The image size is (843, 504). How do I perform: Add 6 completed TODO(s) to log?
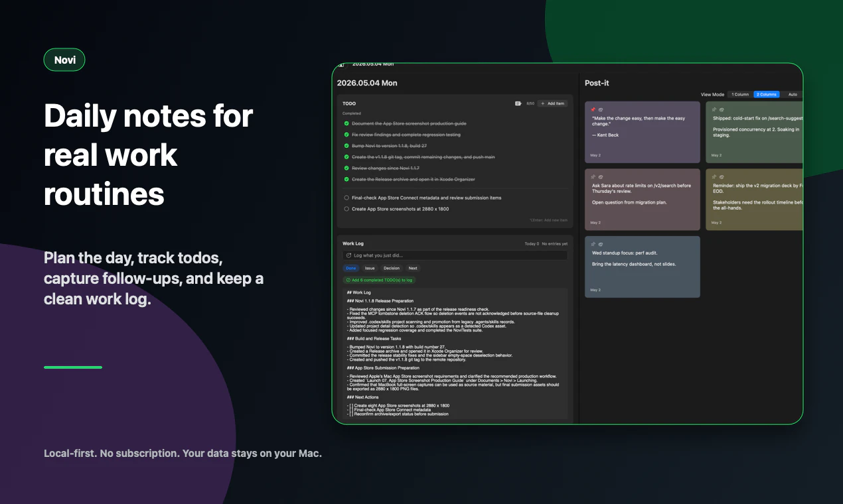point(380,280)
